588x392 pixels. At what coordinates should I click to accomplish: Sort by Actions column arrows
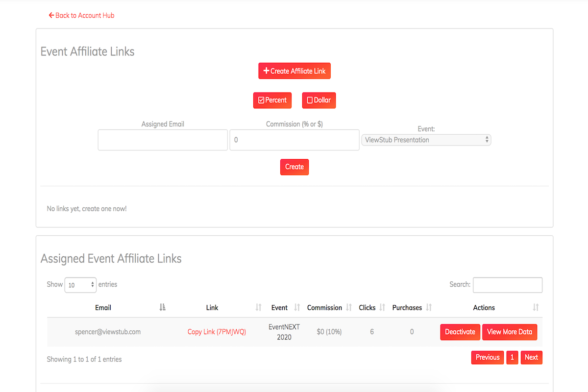[x=536, y=307]
